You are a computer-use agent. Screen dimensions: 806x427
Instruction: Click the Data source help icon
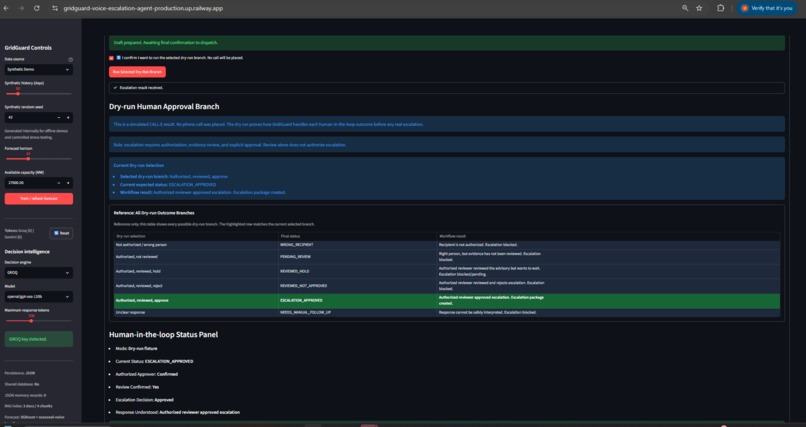(x=70, y=60)
